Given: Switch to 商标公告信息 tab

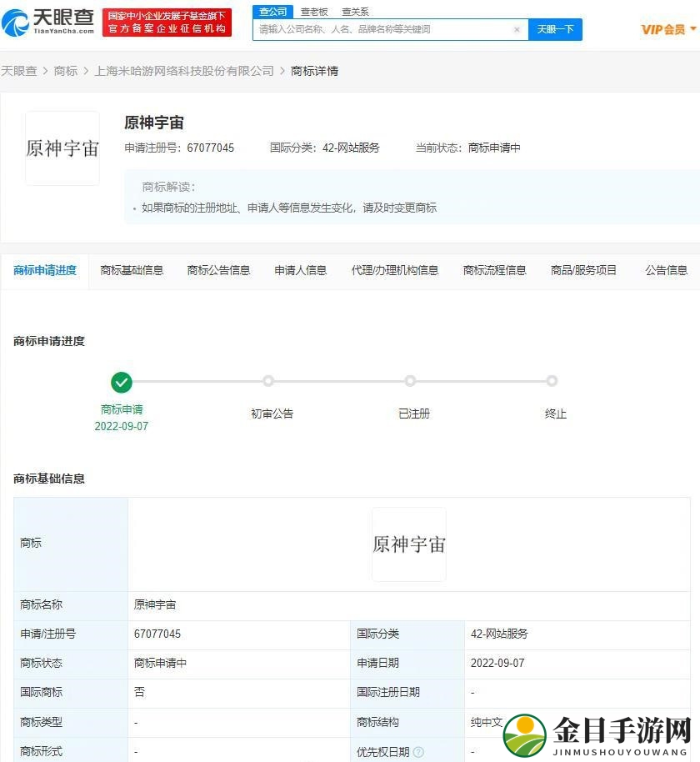Looking at the screenshot, I should coord(218,271).
